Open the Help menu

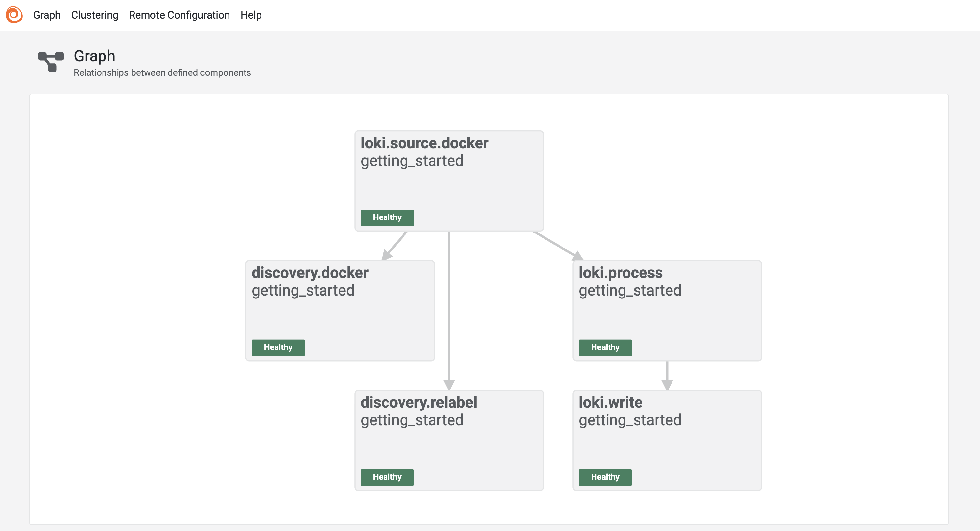point(251,15)
